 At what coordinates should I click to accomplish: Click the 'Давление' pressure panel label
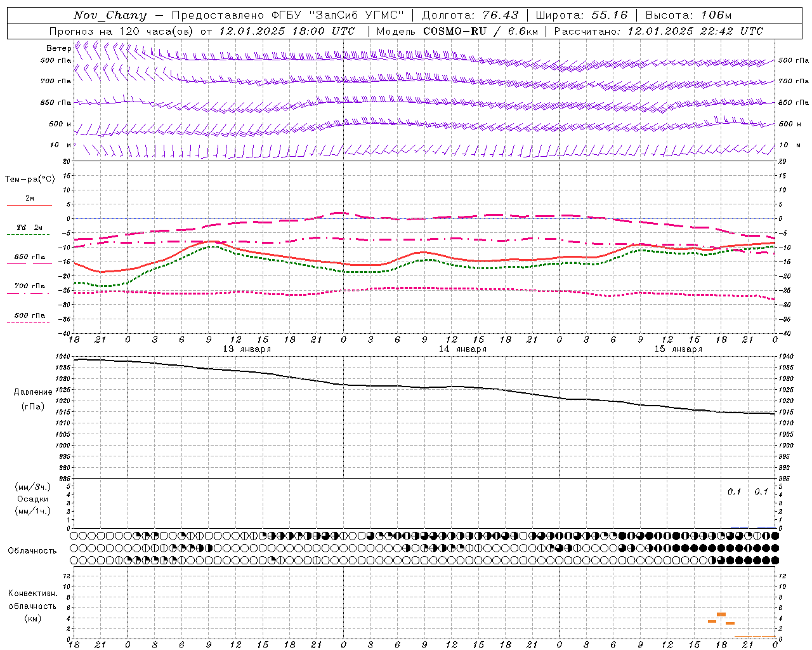tap(33, 392)
